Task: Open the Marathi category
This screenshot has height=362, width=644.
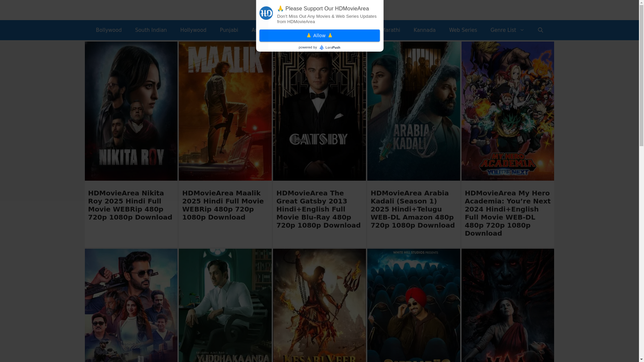Action: click(392, 30)
